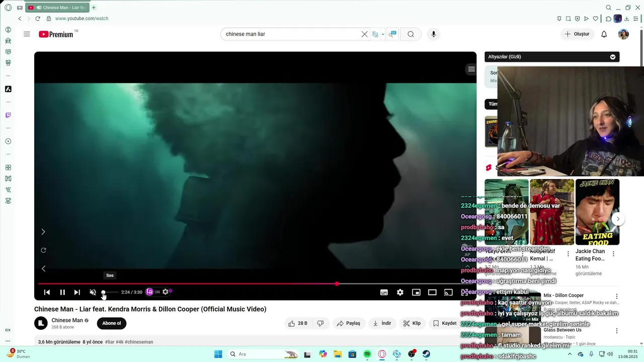Save the video with Kaydet
The image size is (644, 362).
445,323
